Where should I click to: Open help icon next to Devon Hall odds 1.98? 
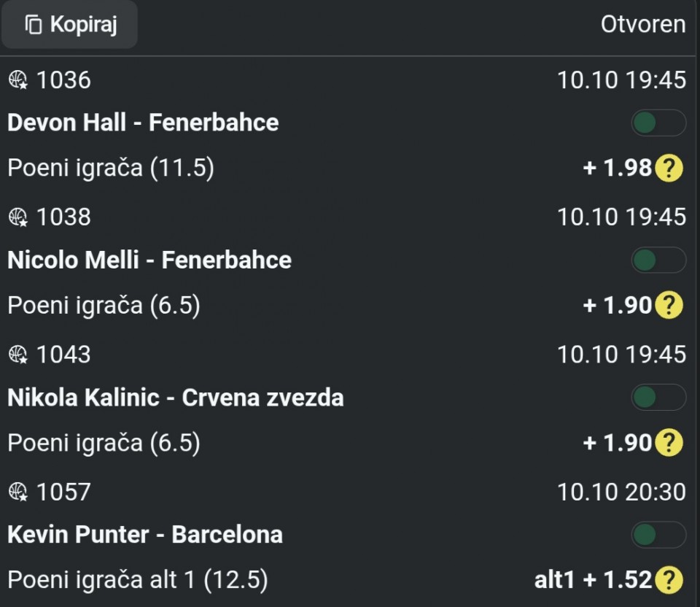point(669,169)
